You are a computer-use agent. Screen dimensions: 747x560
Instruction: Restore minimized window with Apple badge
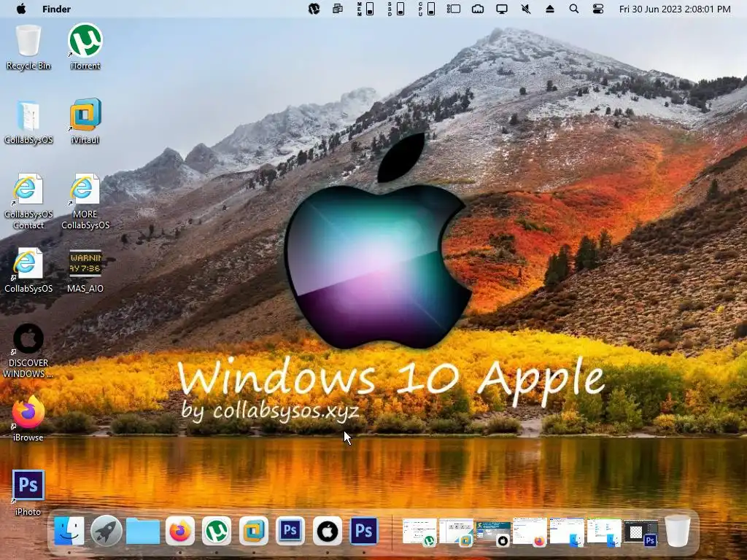[x=494, y=532]
